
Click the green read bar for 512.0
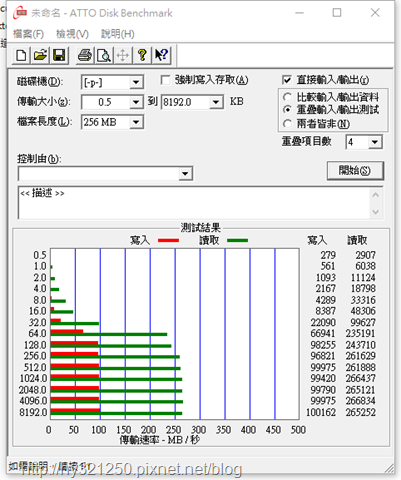[116, 368]
